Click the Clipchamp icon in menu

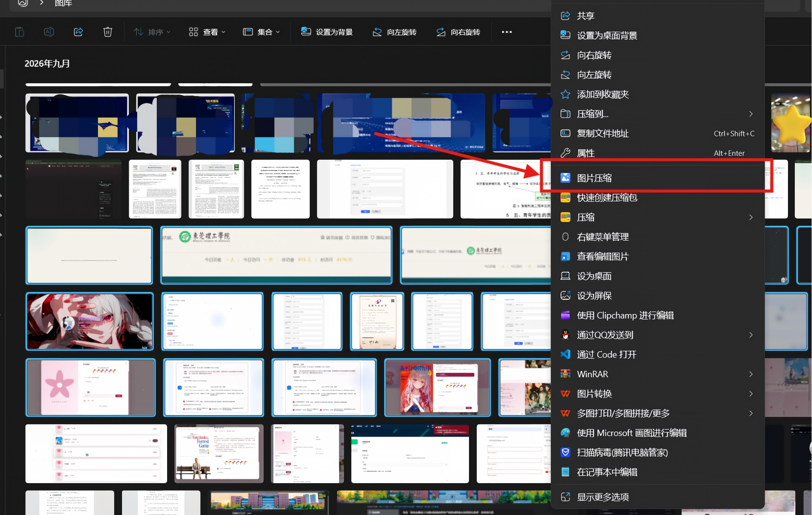566,315
